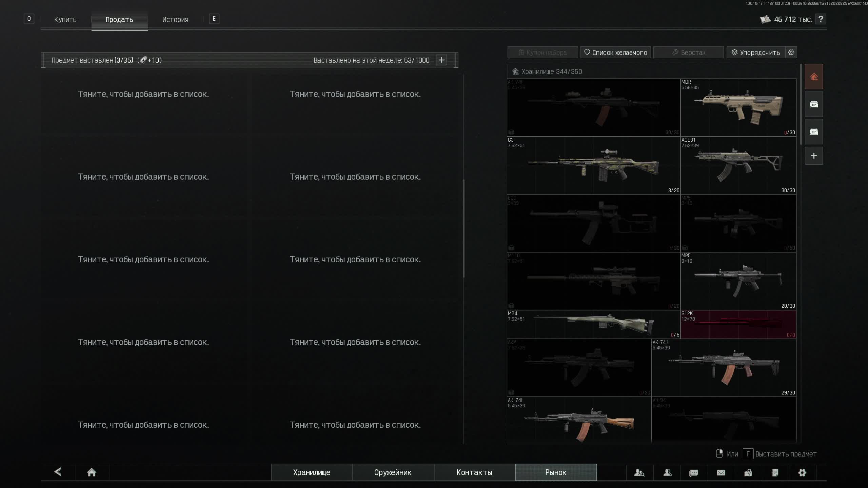Select the main storage house tab
Viewport: 868px width, 488px height.
point(814,77)
